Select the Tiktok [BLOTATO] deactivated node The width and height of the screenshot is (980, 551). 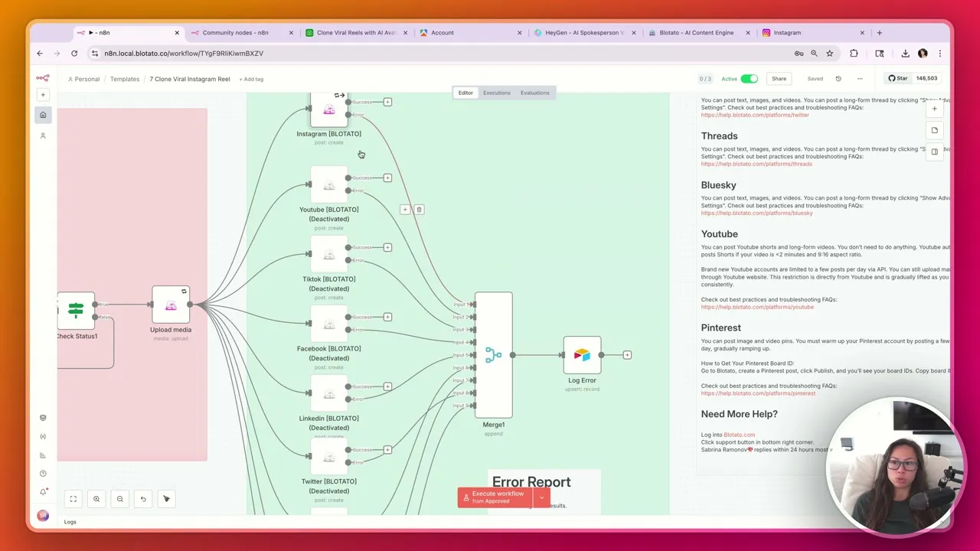329,254
